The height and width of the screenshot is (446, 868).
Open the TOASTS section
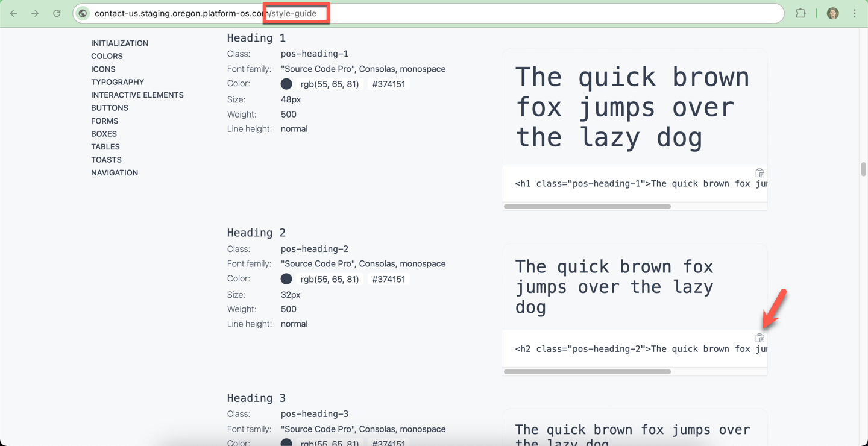(x=106, y=159)
